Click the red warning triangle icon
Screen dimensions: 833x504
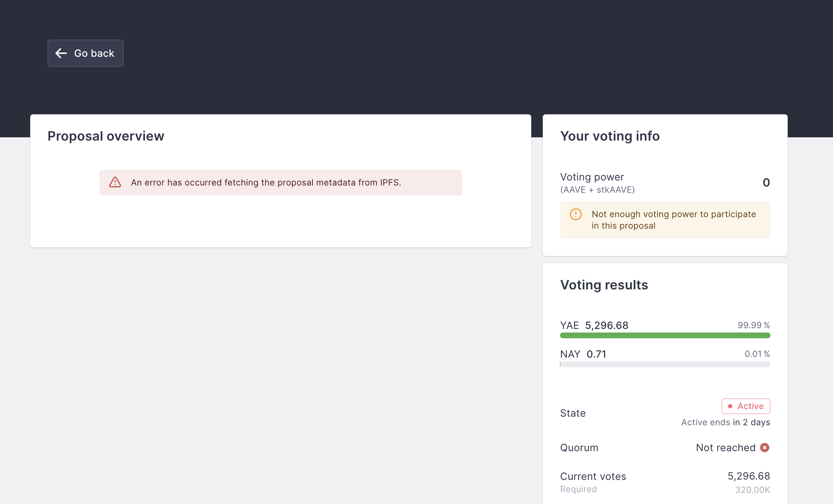tap(115, 182)
